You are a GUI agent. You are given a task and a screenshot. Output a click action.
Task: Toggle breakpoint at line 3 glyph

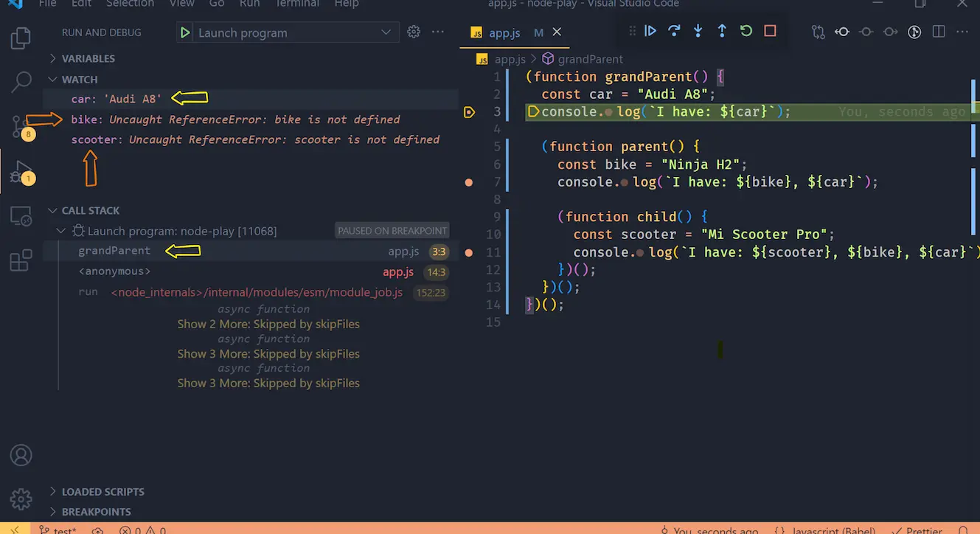click(x=469, y=112)
